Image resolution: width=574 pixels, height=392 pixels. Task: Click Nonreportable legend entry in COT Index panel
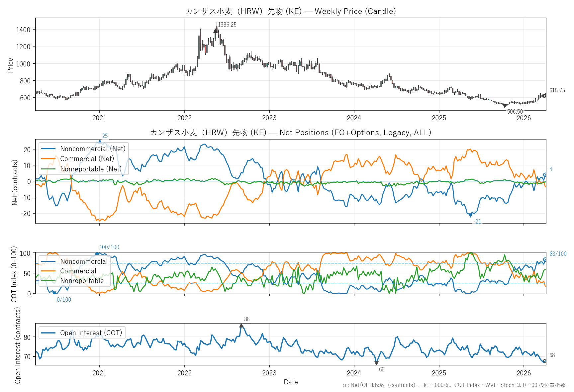coord(82,281)
